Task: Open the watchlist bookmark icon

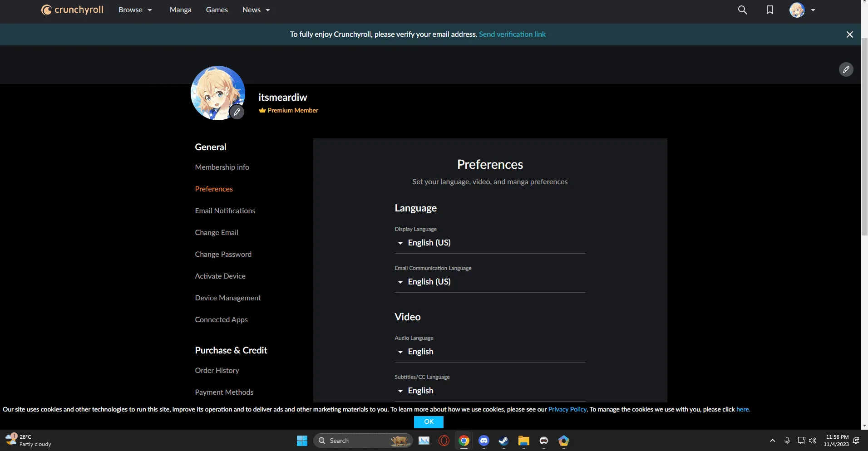Action: pyautogui.click(x=770, y=10)
